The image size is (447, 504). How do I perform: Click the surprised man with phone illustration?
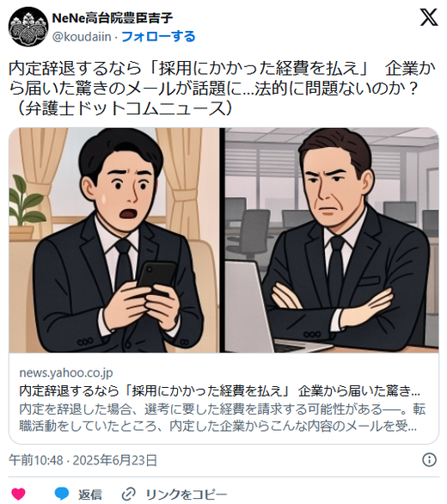click(x=114, y=240)
